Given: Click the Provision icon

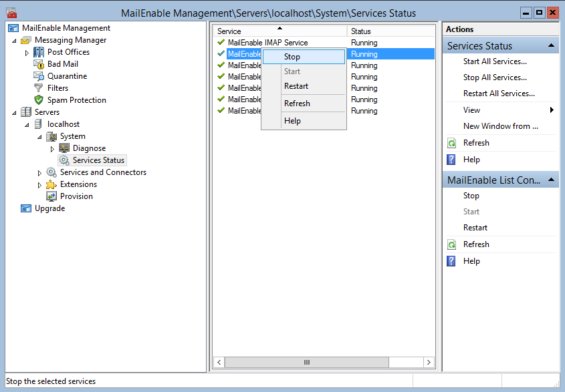Looking at the screenshot, I should [51, 196].
